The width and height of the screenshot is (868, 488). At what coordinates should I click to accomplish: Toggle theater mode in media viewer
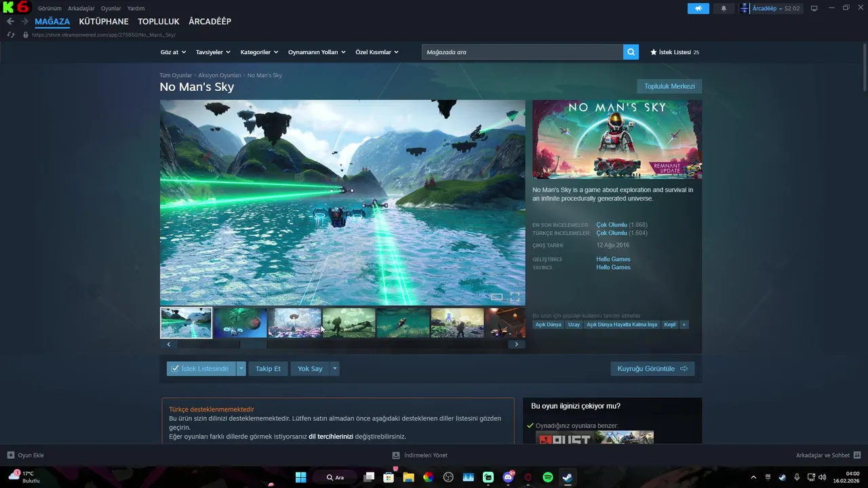pyautogui.click(x=496, y=297)
